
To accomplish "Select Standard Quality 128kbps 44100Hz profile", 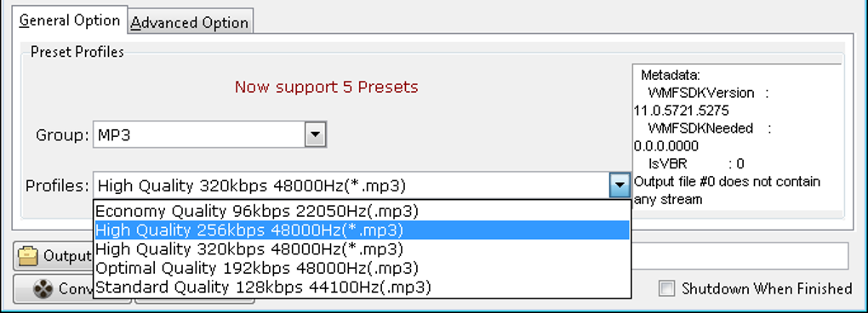I will [x=362, y=287].
